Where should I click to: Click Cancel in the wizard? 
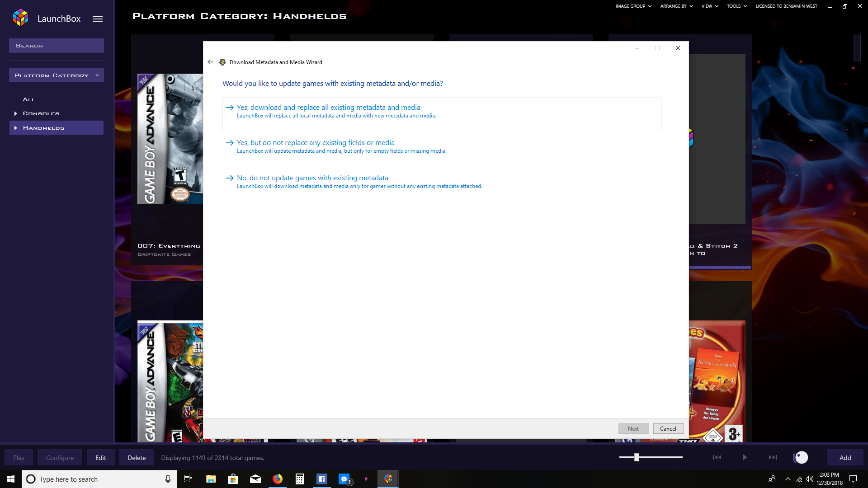[668, 428]
